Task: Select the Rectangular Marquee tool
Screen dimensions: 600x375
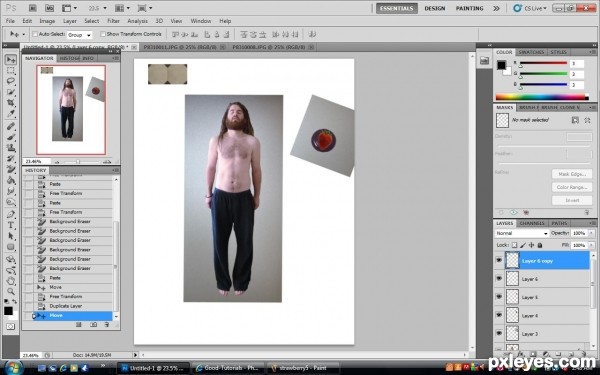Action: coord(11,70)
